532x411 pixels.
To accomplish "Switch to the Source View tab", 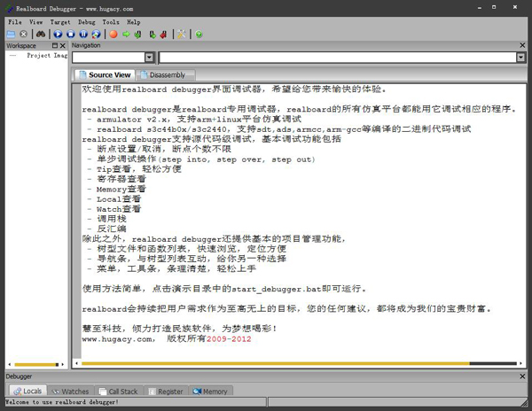I will pos(105,75).
